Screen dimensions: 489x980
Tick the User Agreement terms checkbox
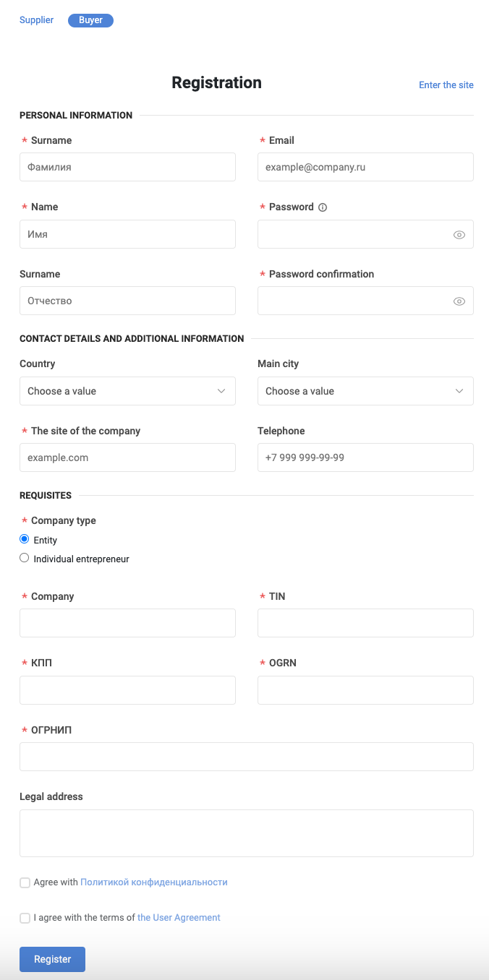click(x=25, y=918)
